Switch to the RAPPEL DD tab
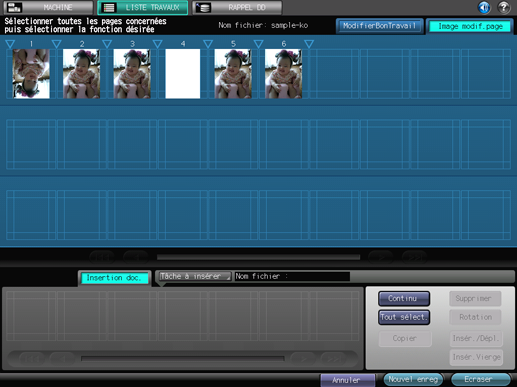The width and height of the screenshot is (517, 387). 237,7
